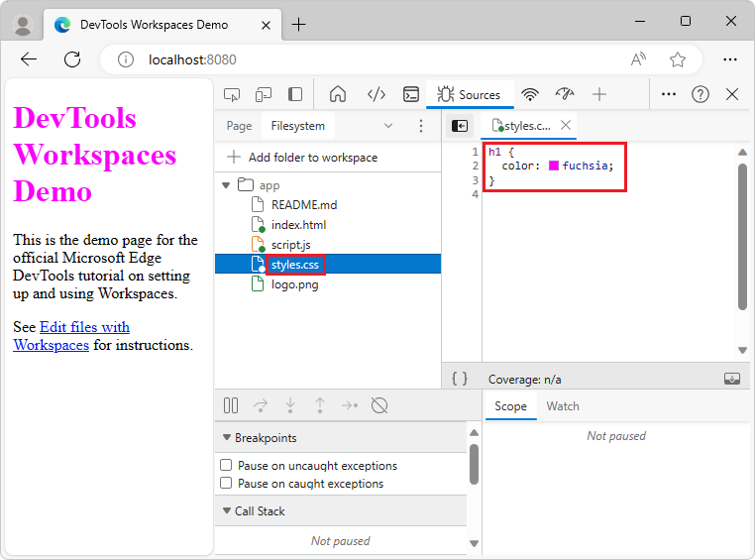Refresh the browser page
The height and width of the screenshot is (560, 755).
point(72,59)
